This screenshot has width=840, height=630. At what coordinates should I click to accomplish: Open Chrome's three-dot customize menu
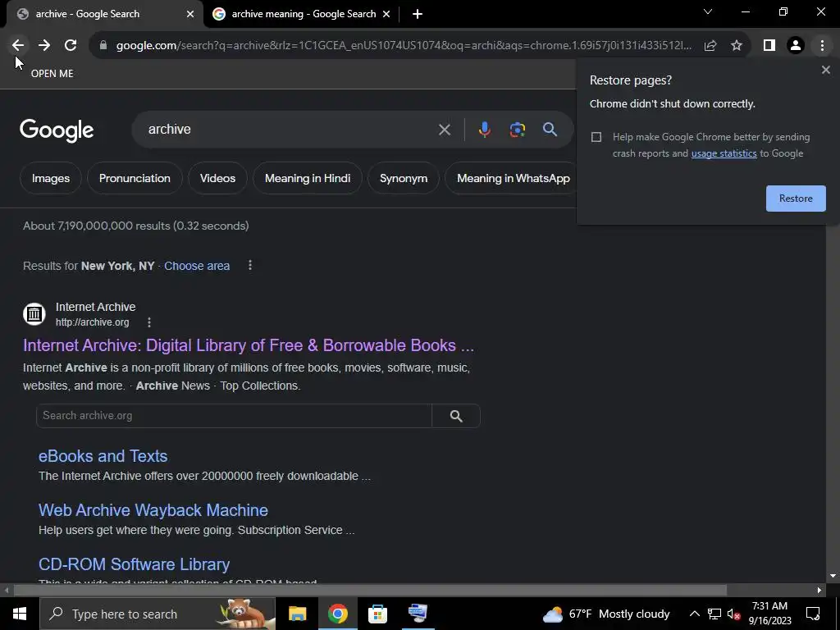822,46
